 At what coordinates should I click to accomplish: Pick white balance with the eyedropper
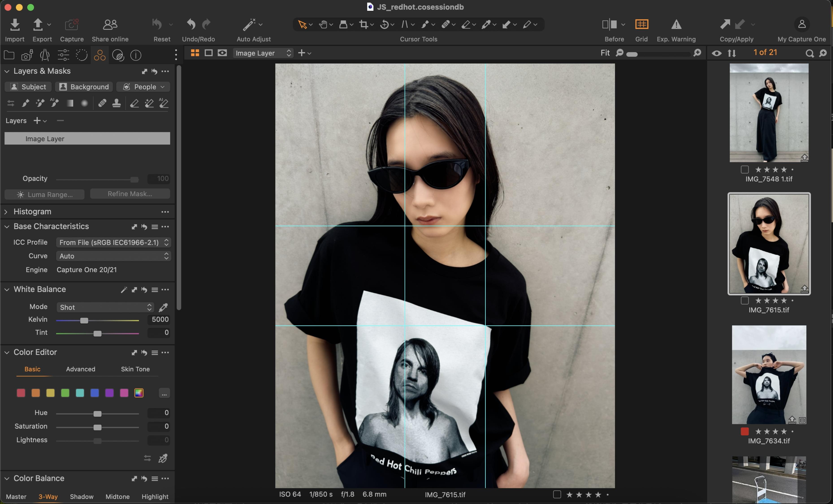coord(163,307)
